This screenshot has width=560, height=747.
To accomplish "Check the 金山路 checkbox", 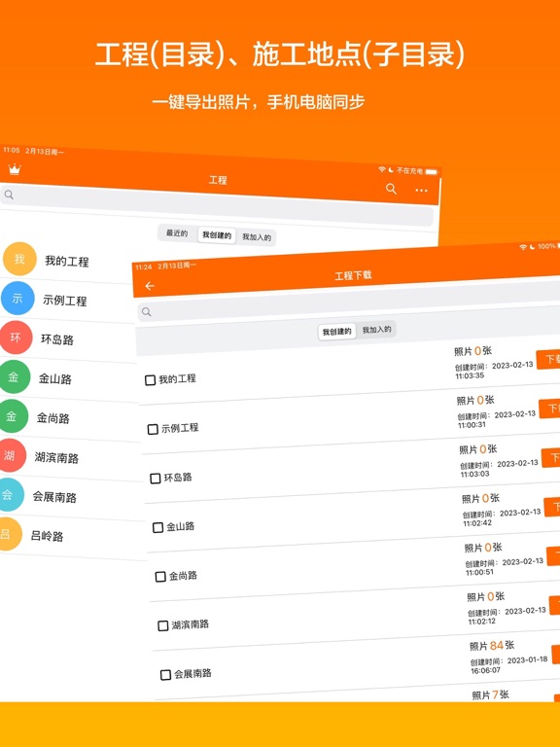I will click(x=157, y=527).
